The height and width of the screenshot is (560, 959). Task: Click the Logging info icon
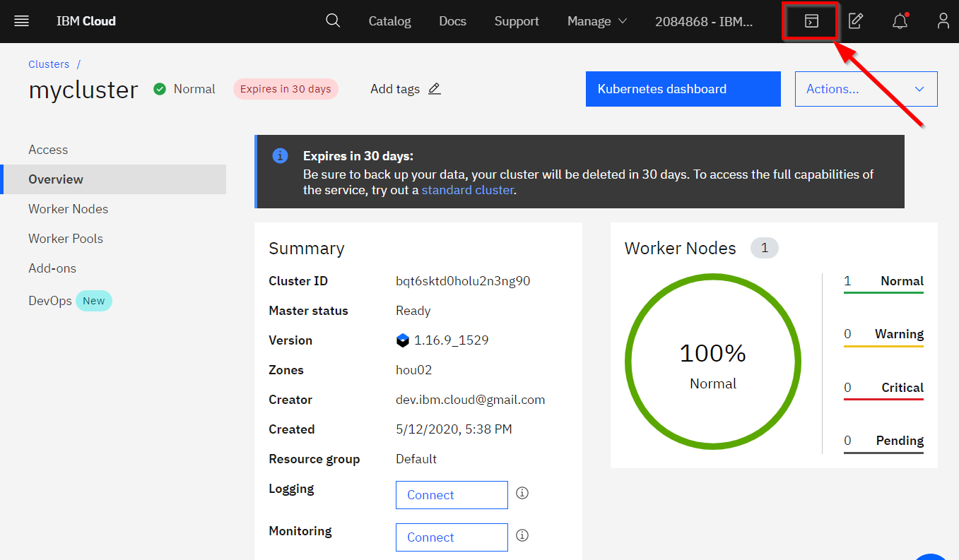[522, 493]
